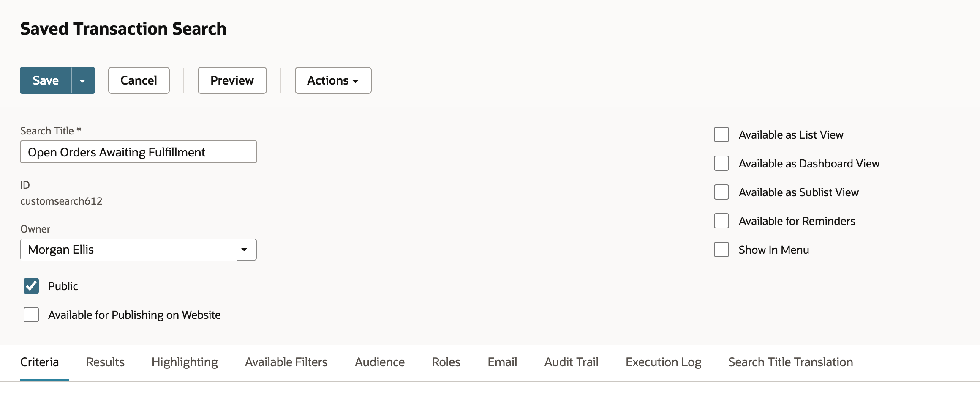980x395 pixels.
Task: Check Available as Sublist View
Action: coord(721,192)
